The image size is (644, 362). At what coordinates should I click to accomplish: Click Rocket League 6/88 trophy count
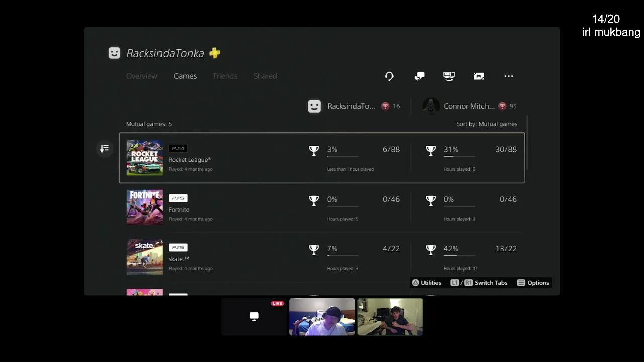pyautogui.click(x=391, y=149)
